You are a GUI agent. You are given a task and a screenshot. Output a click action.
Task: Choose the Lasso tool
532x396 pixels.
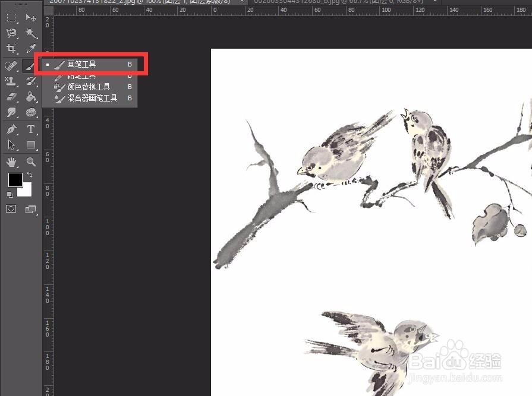pos(11,33)
